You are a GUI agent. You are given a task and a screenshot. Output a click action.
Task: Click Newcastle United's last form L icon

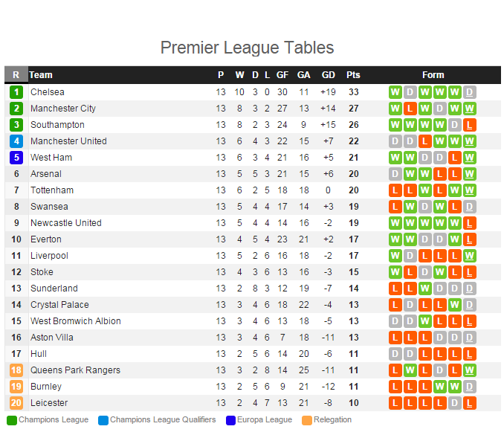click(469, 223)
